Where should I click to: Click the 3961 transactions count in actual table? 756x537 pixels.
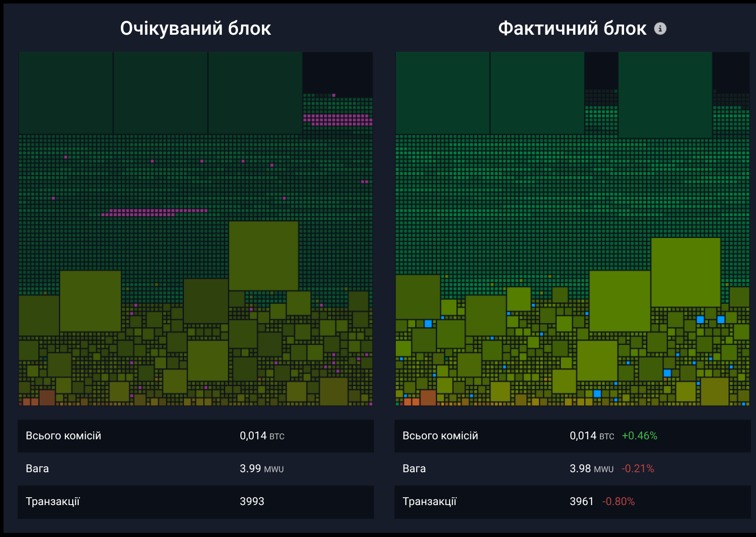[581, 502]
